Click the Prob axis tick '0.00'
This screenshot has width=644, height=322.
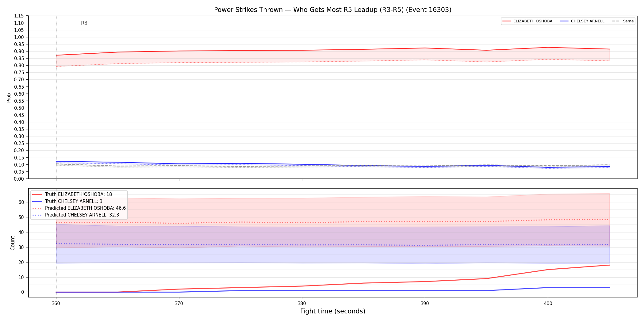[x=19, y=179]
